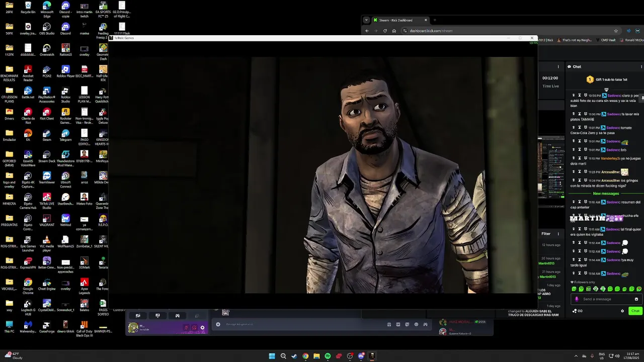This screenshot has height=362, width=644.
Task: Open browser tab search dropdown
Action: point(366,20)
